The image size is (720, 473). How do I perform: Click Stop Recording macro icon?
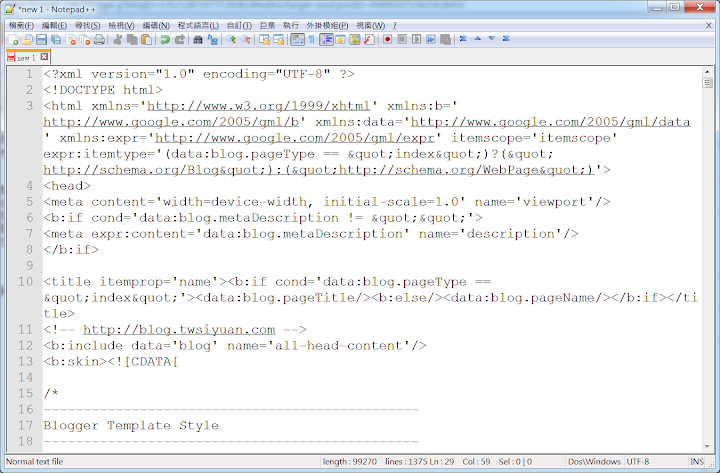coord(402,39)
